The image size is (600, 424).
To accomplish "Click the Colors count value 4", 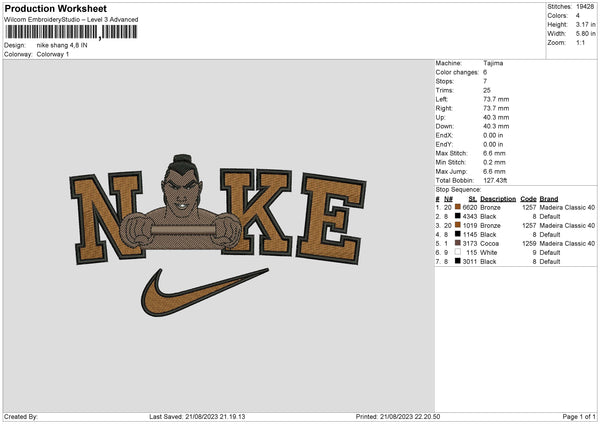I will click(x=578, y=16).
